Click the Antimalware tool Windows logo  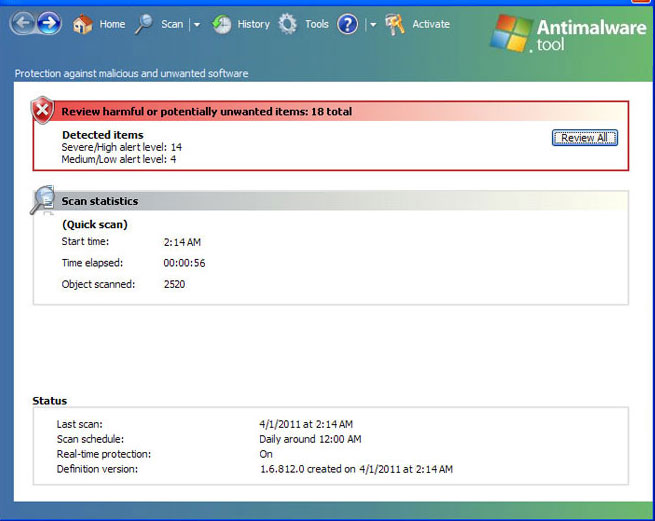(x=511, y=33)
